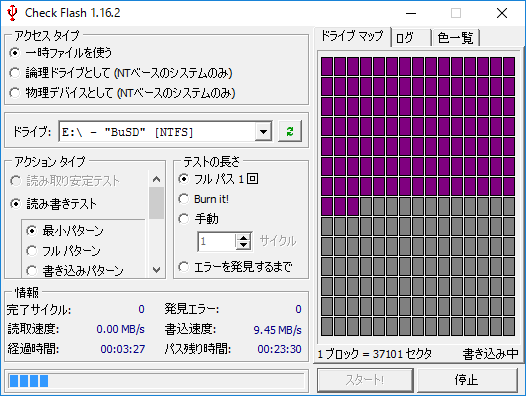Click the bottom-right gray block in drive map
526x396 pixels.
pos(509,327)
